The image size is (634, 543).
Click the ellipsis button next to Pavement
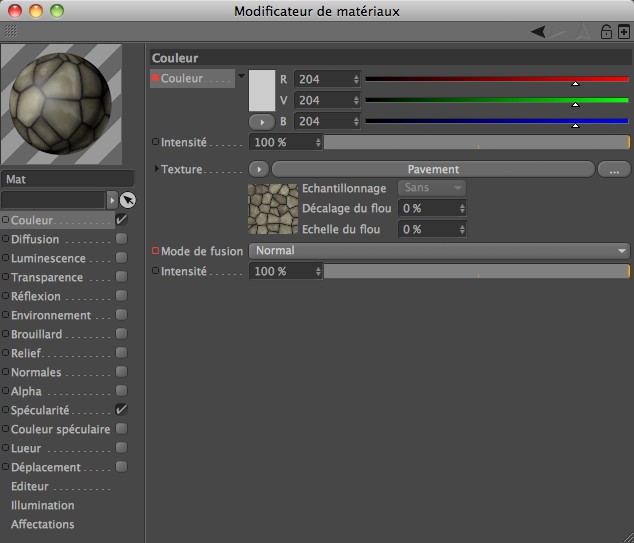pos(613,170)
